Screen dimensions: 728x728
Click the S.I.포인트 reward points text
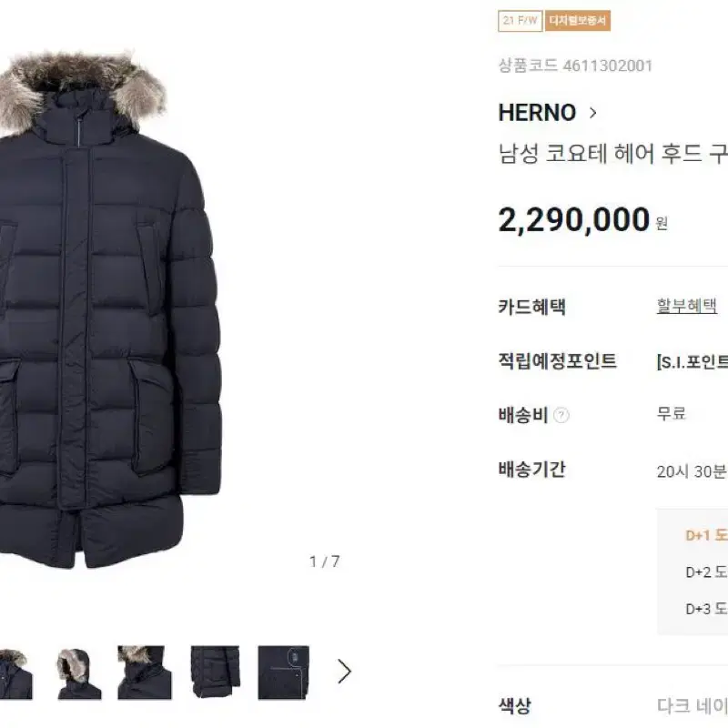click(693, 361)
